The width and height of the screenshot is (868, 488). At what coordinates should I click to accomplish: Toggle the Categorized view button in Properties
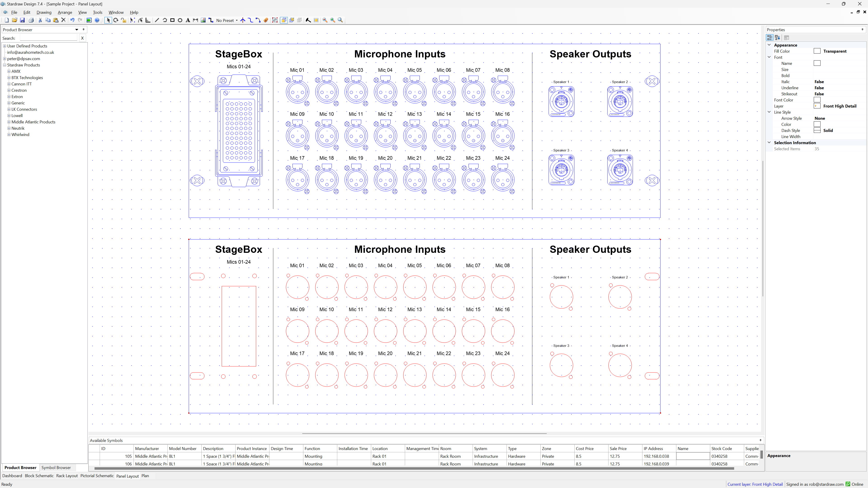[770, 38]
